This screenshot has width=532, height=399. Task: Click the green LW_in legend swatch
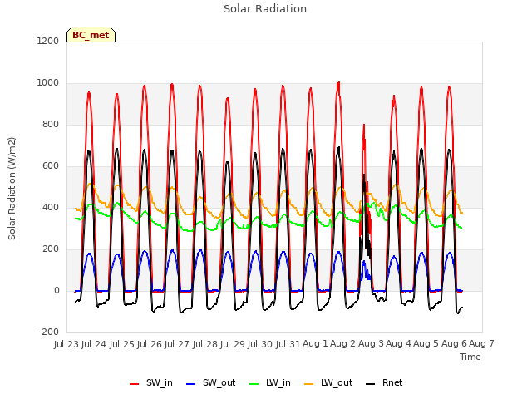click(x=254, y=384)
